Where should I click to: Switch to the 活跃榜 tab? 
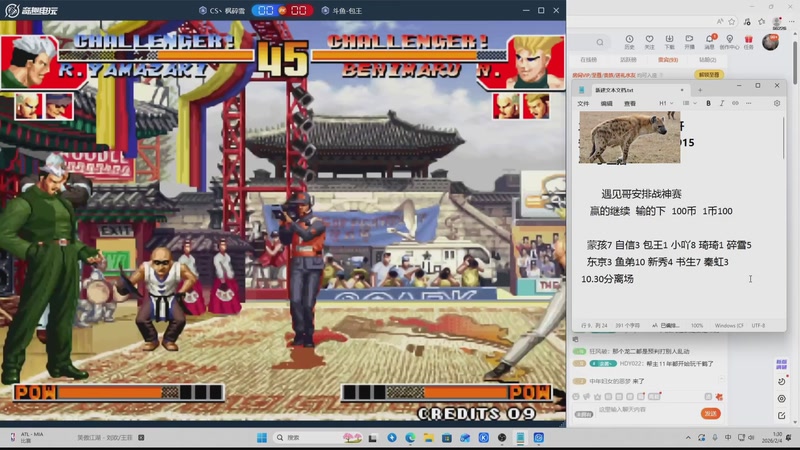[x=628, y=60]
